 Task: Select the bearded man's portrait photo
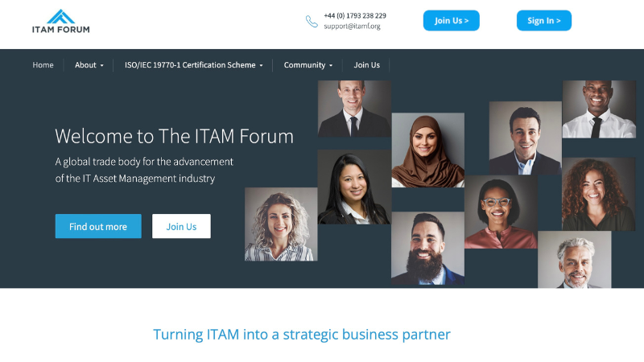(427, 249)
